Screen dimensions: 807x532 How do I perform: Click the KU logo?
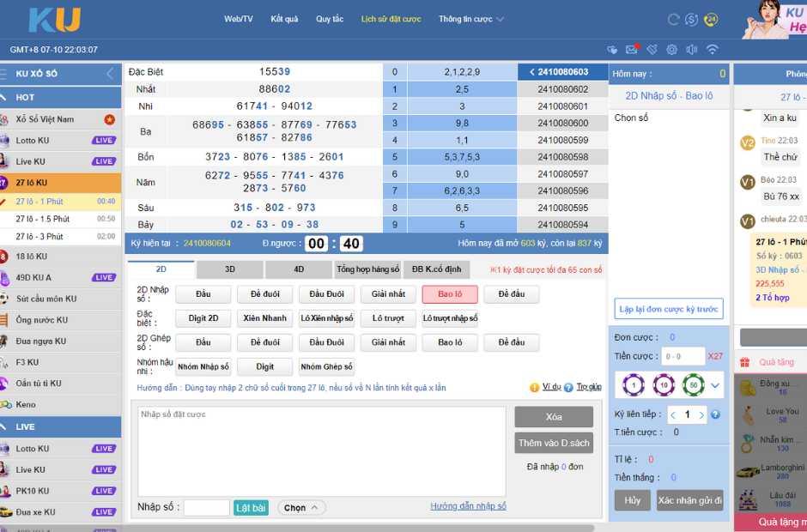pyautogui.click(x=55, y=20)
